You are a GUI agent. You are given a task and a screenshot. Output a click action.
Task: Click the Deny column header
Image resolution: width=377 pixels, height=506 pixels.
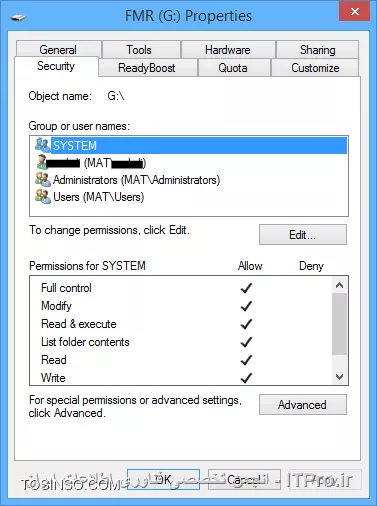click(x=311, y=266)
